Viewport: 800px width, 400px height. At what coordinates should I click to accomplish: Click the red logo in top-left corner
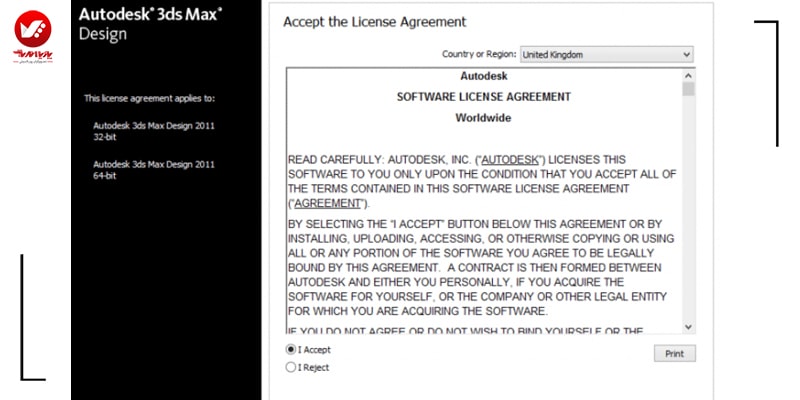coord(33,37)
